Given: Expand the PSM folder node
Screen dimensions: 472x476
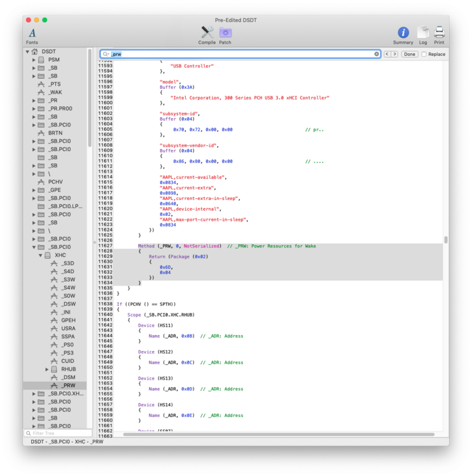Looking at the screenshot, I should [x=34, y=60].
